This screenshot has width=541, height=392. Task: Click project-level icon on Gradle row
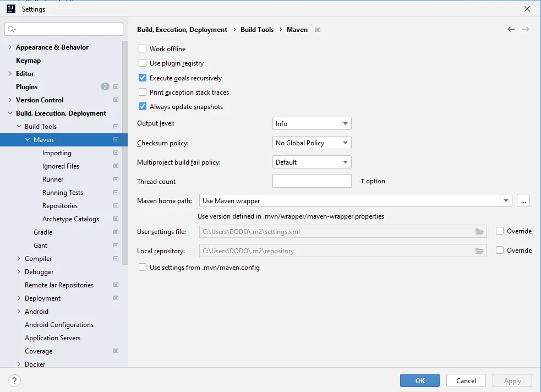coord(116,232)
